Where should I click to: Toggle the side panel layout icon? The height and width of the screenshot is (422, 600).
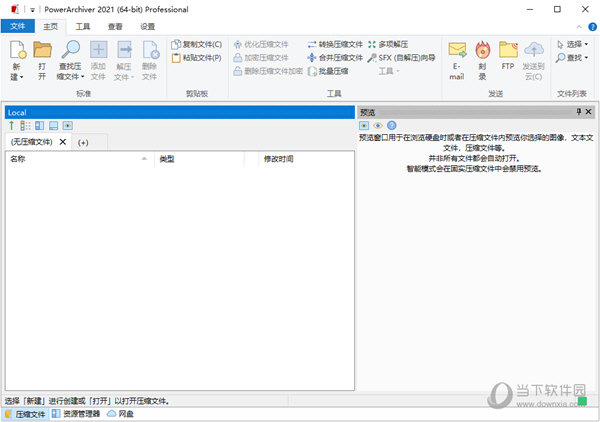click(x=39, y=125)
